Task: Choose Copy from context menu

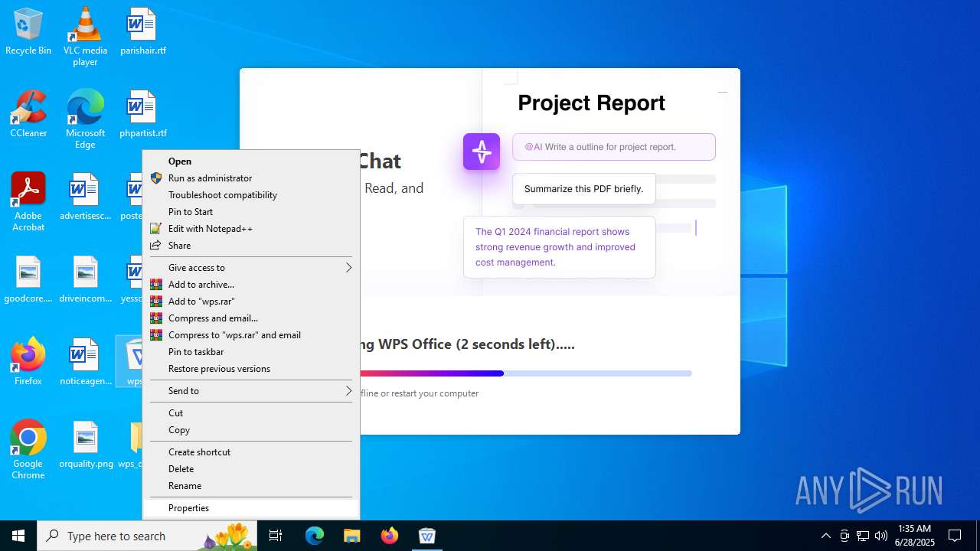Action: coord(251,429)
